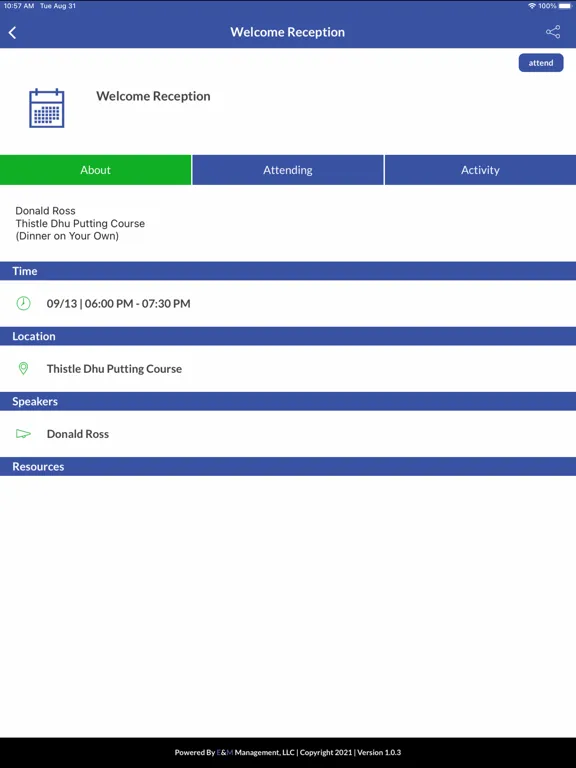Tap the Powered By E&M Management footer
576x768 pixels.
click(x=288, y=752)
